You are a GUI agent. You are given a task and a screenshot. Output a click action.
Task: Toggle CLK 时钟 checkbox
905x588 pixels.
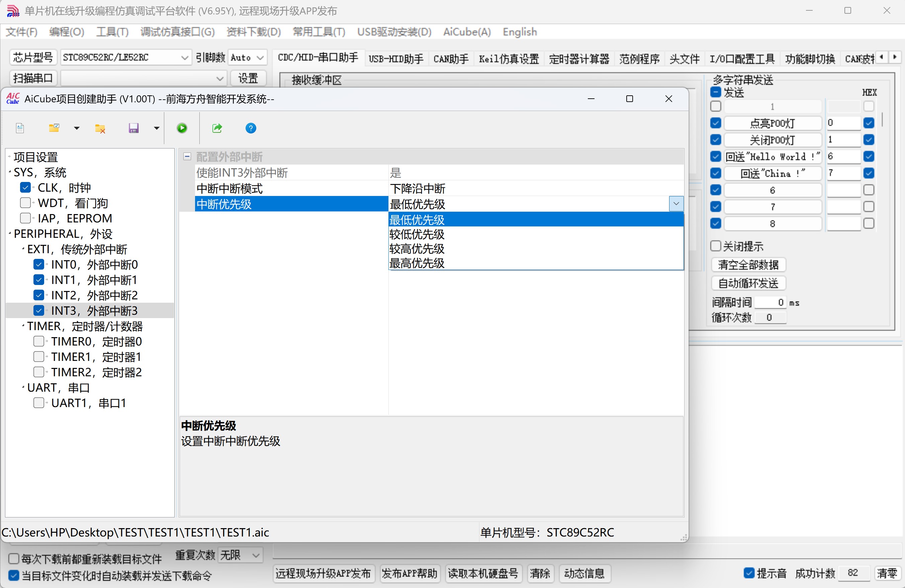tap(25, 188)
